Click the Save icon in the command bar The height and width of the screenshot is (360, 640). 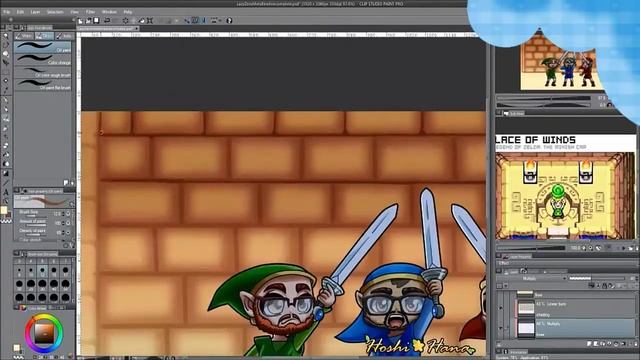click(96, 20)
